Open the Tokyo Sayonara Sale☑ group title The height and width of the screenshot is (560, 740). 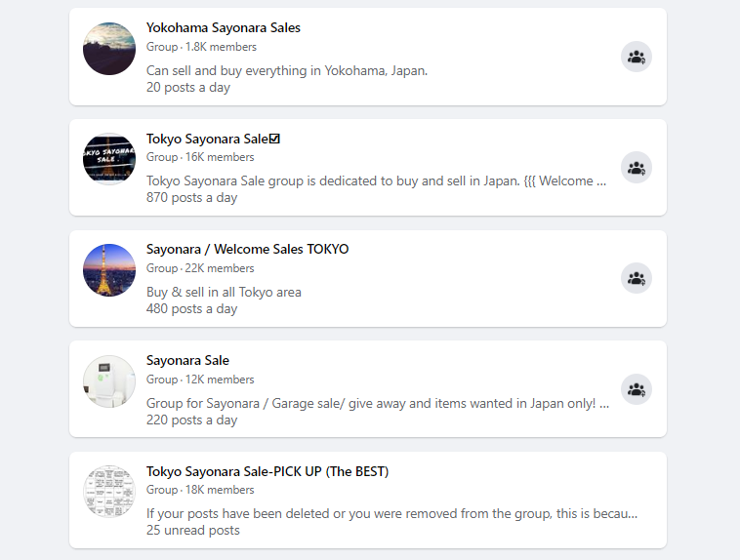pyautogui.click(x=213, y=139)
